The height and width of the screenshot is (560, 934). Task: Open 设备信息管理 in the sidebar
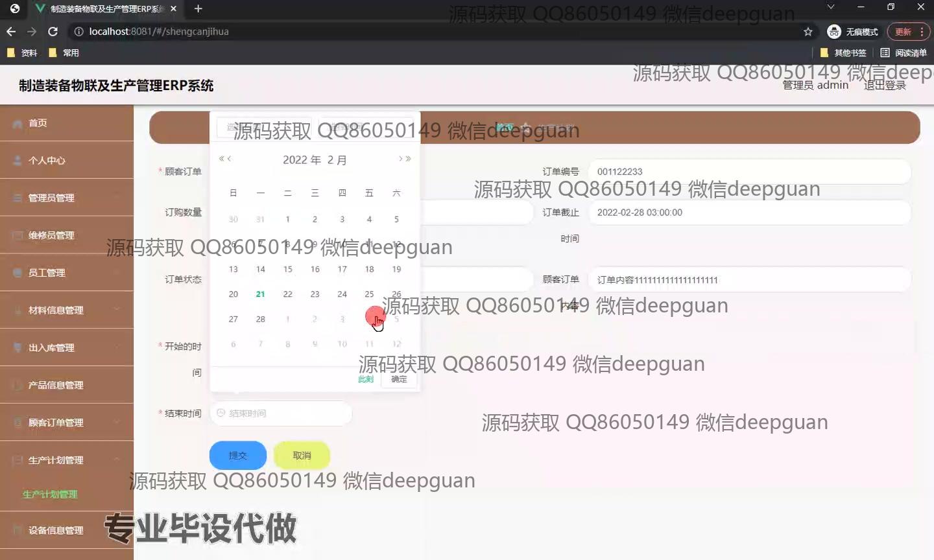pos(67,530)
